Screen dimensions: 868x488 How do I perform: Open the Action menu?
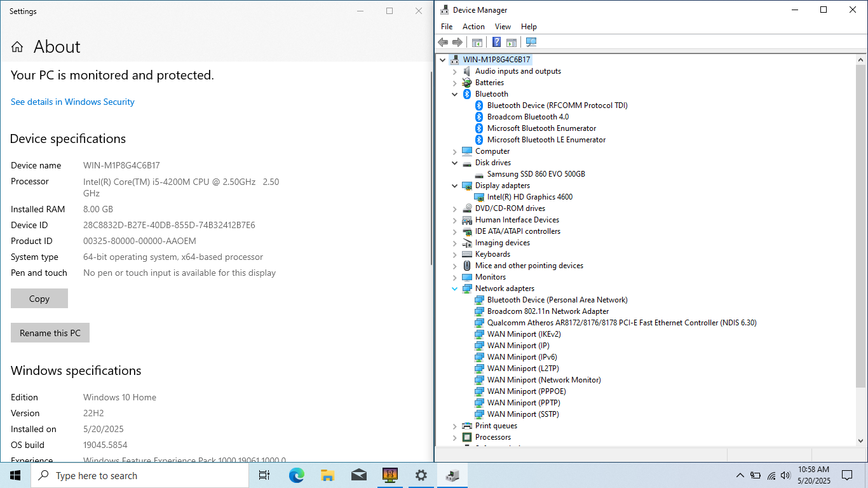473,27
